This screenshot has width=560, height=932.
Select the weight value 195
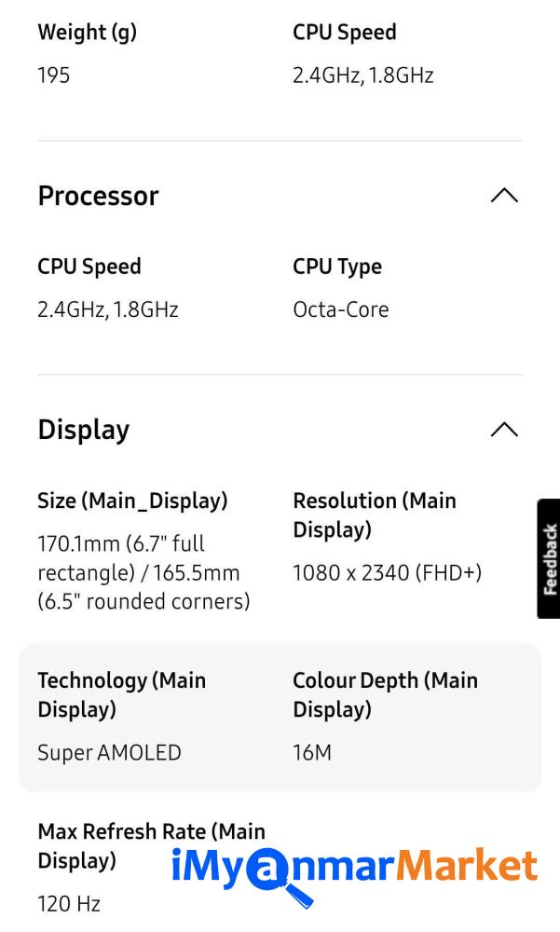53,75
